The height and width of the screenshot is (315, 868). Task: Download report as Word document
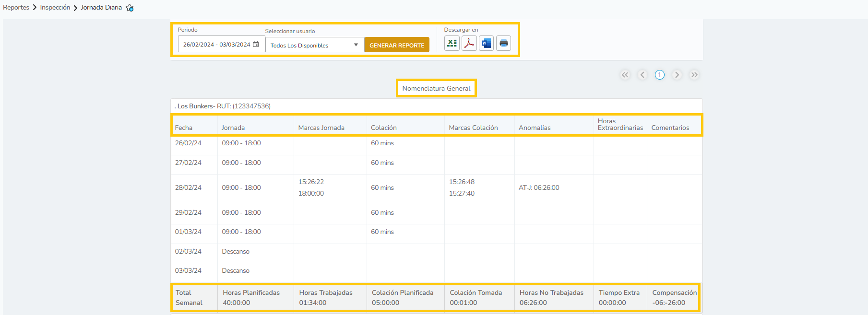click(486, 43)
